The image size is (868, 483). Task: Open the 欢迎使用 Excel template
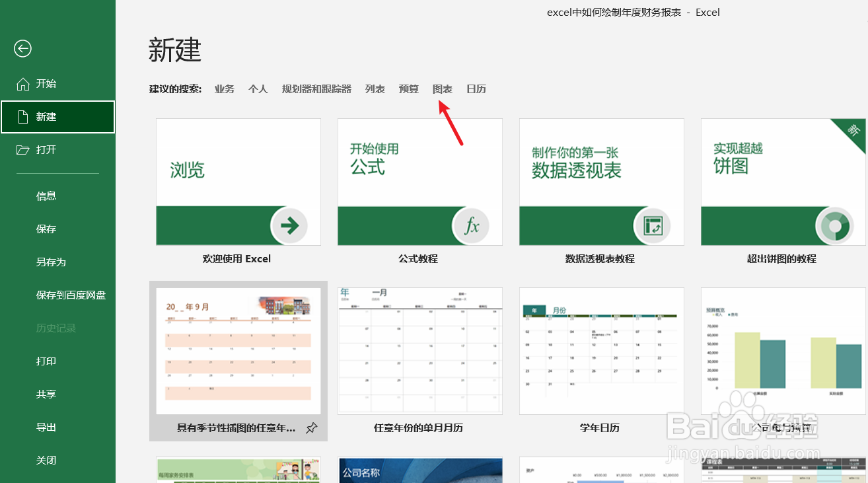point(238,182)
